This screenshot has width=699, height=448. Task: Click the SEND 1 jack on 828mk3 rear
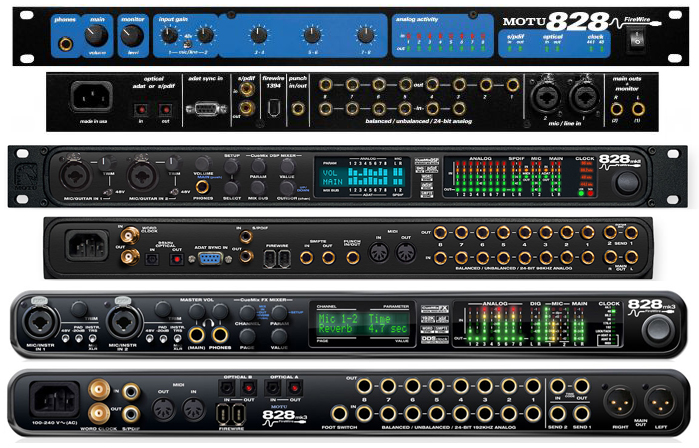581,414
